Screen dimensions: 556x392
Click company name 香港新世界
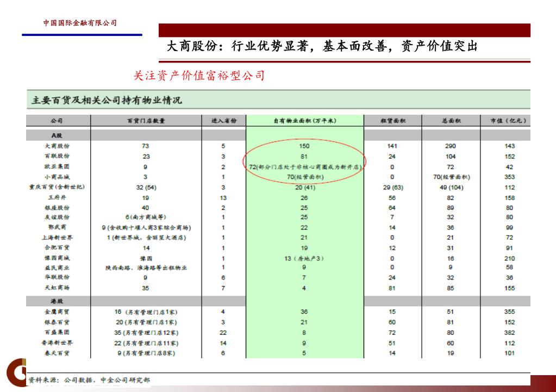[57, 343]
